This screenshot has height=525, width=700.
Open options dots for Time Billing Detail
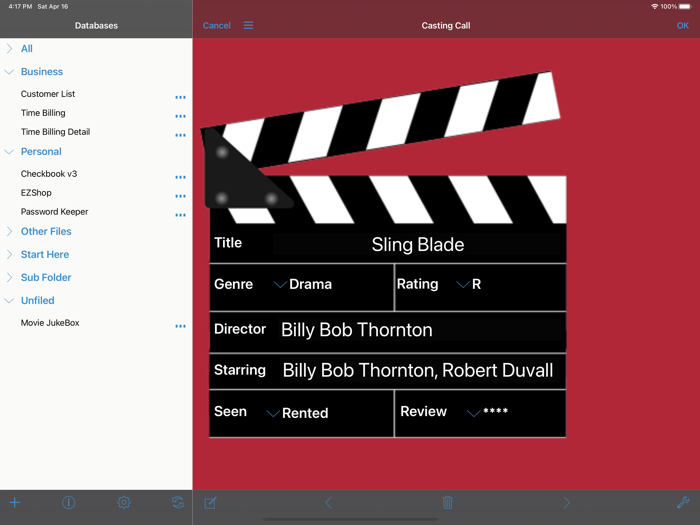pyautogui.click(x=180, y=135)
